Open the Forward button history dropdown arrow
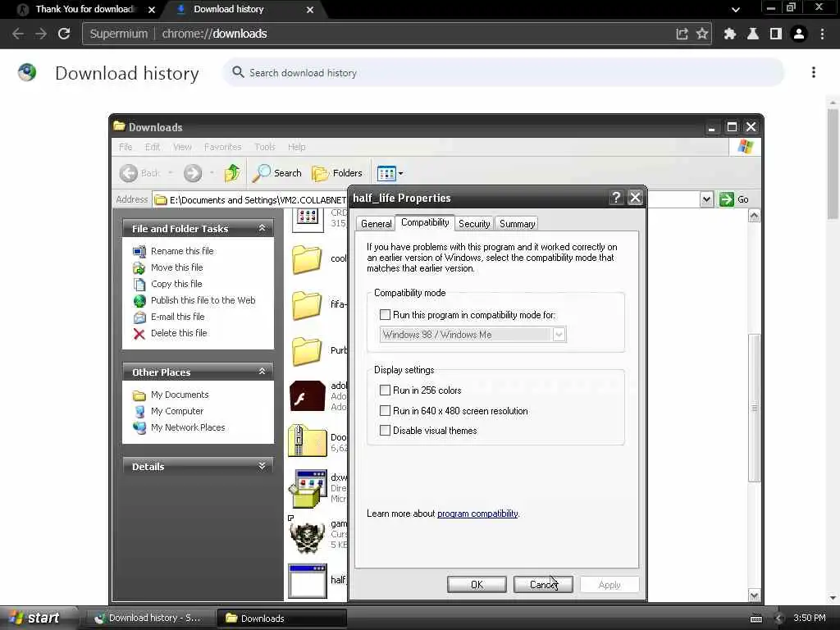This screenshot has height=630, width=840. [212, 173]
